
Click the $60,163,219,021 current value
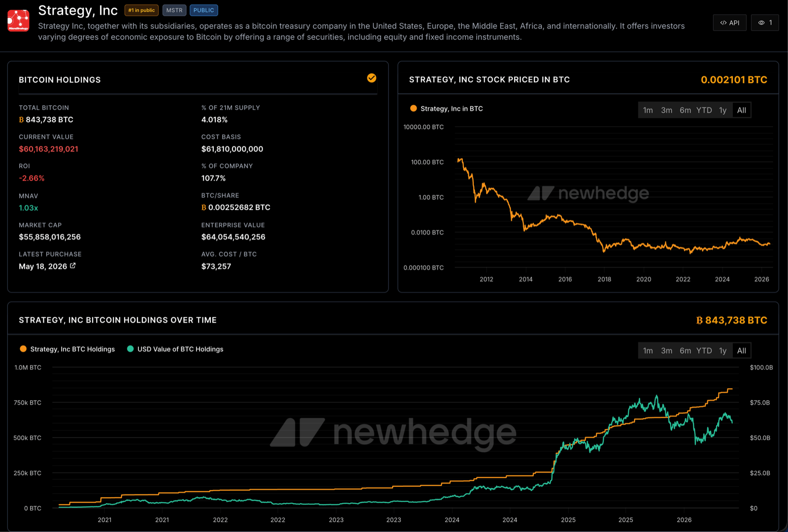click(x=48, y=149)
